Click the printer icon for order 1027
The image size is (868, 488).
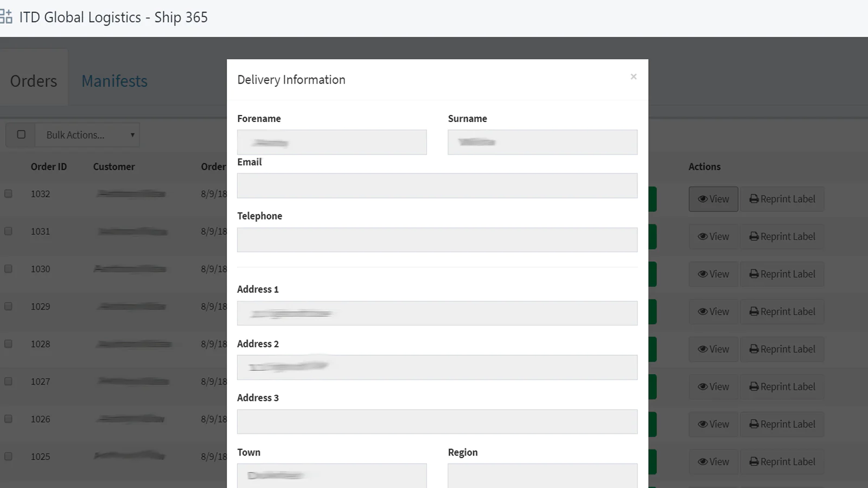click(754, 387)
